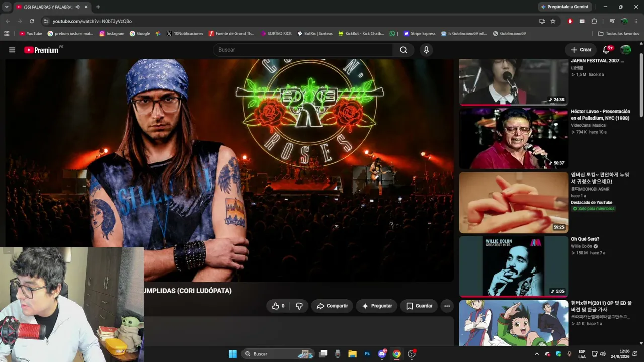The image size is (644, 362).
Task: Open the Fuente de Grand Th... bookmark
Action: point(231,34)
